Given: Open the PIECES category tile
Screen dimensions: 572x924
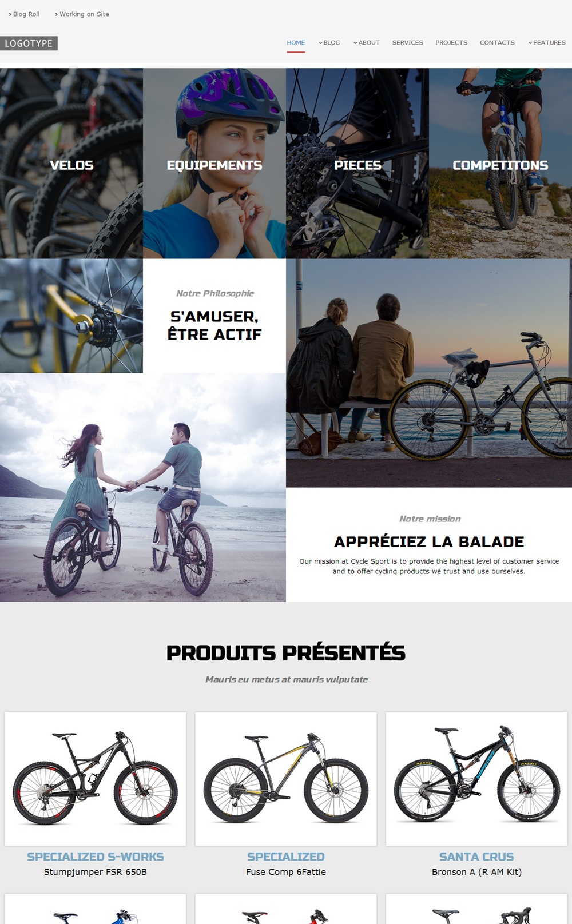Looking at the screenshot, I should tap(357, 164).
